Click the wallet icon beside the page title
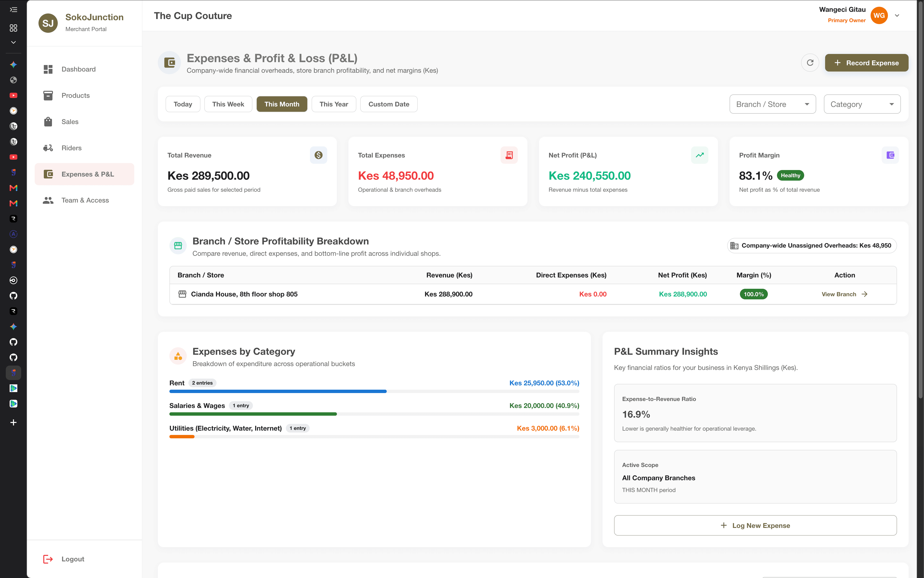The width and height of the screenshot is (924, 578). (x=170, y=63)
